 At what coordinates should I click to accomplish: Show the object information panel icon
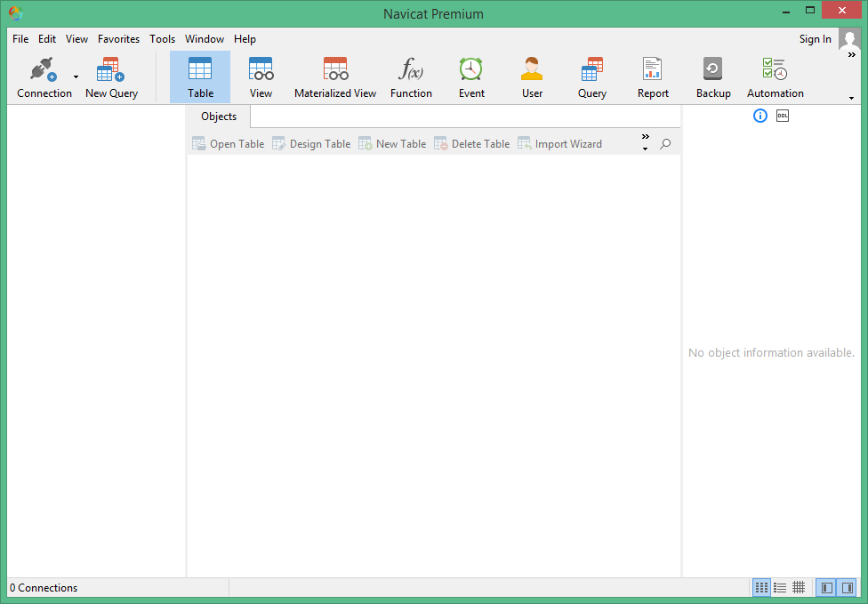tap(760, 116)
